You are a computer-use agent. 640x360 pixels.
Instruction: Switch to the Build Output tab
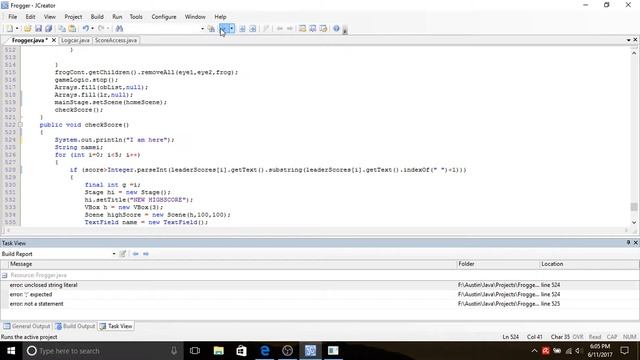click(75, 326)
